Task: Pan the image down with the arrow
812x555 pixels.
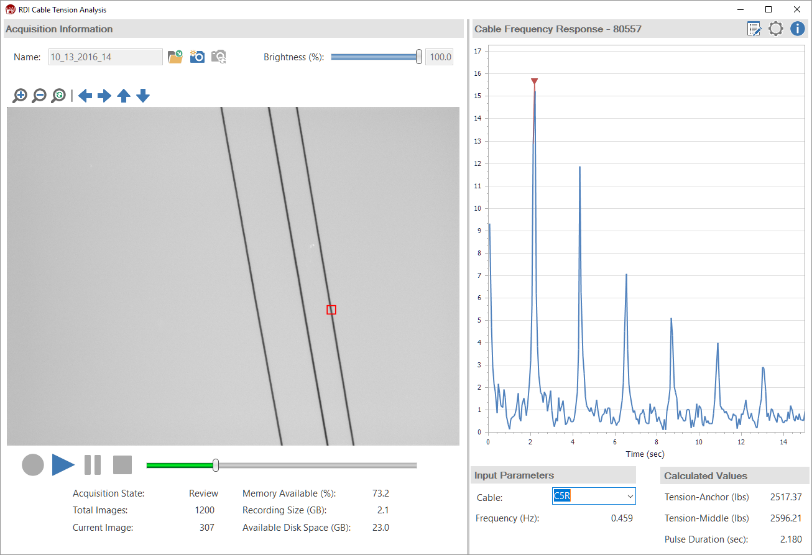Action: point(143,95)
